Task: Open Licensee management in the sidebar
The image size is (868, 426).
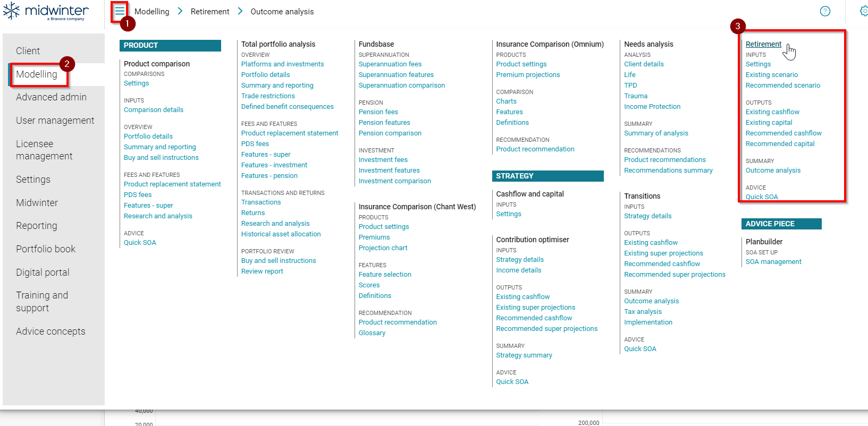Action: coord(44,150)
